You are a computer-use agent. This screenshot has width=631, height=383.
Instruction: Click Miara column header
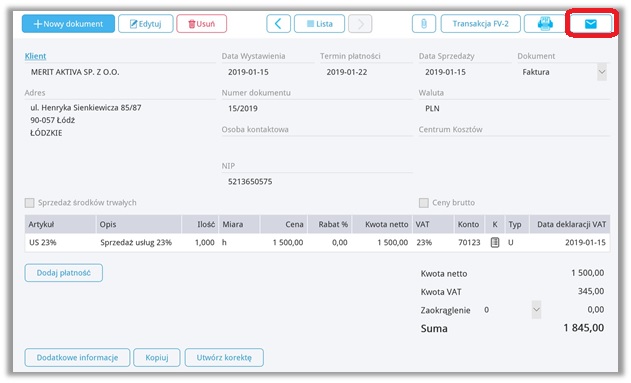239,224
